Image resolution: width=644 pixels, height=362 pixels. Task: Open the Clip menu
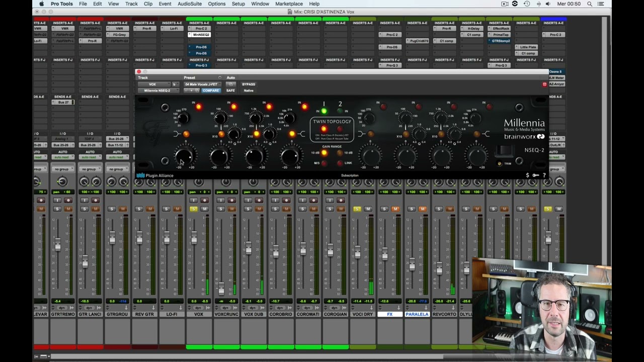pyautogui.click(x=148, y=4)
